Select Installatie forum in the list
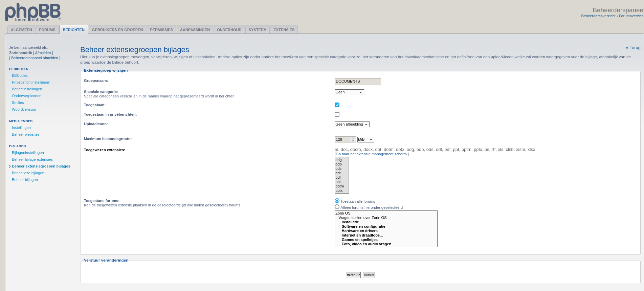The width and height of the screenshot is (644, 291). coord(350,222)
